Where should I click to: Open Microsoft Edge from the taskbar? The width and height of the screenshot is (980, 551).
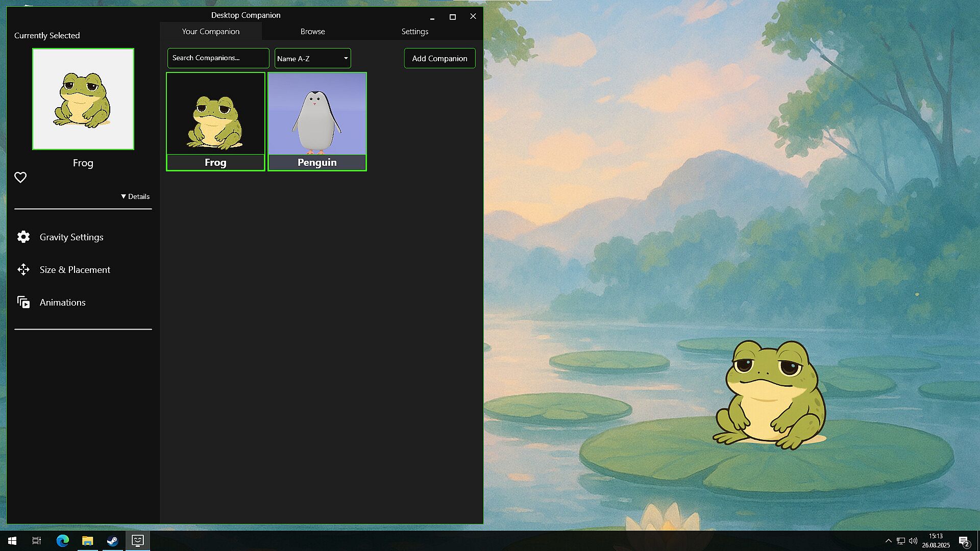[62, 541]
